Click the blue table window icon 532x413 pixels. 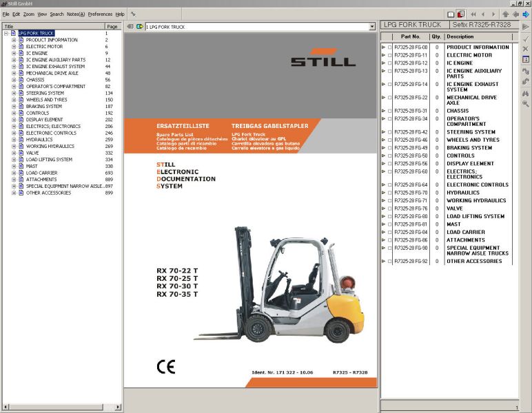pyautogui.click(x=526, y=59)
